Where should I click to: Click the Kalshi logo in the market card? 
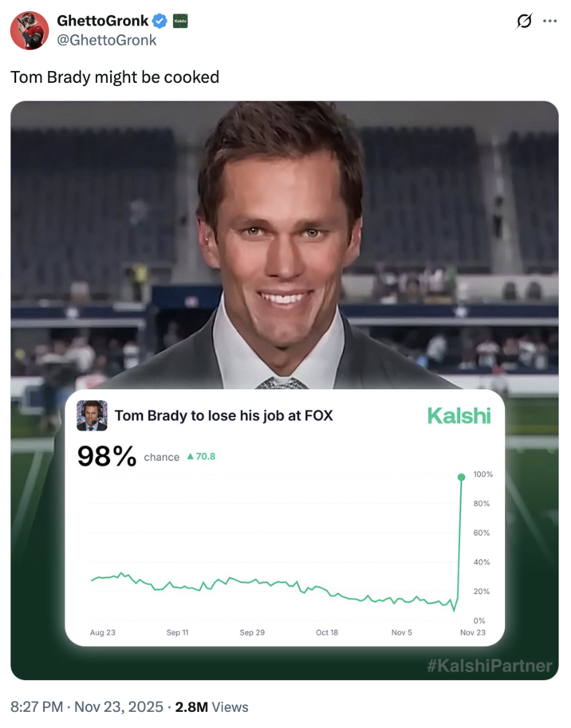458,416
